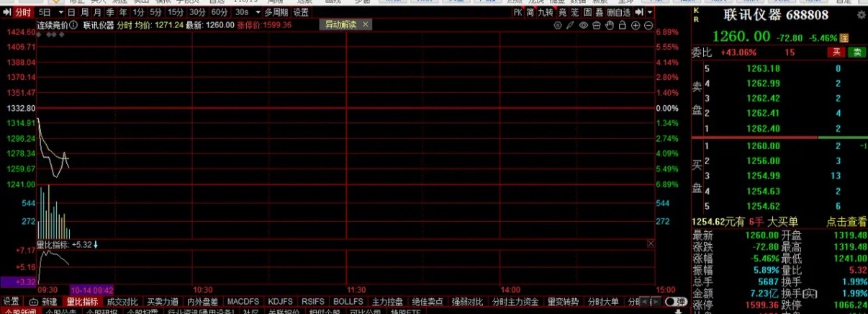Select the 买卖力道 indicator tab

click(x=163, y=301)
